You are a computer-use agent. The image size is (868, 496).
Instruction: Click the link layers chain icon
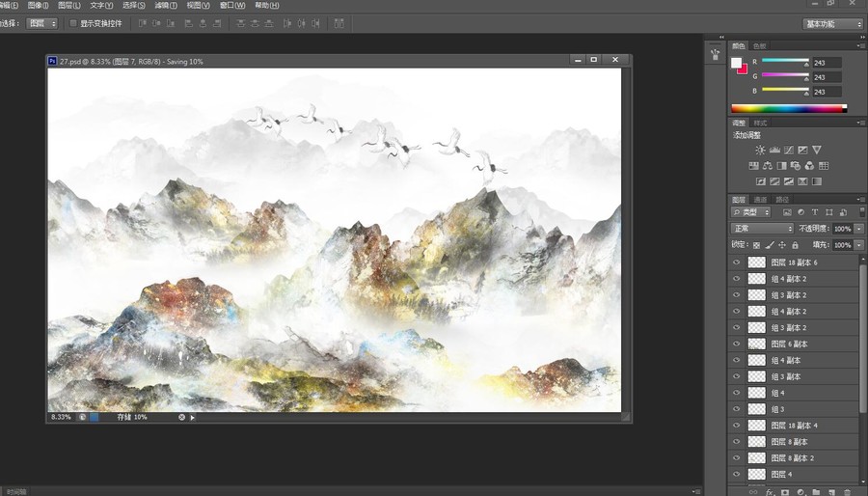tap(753, 491)
